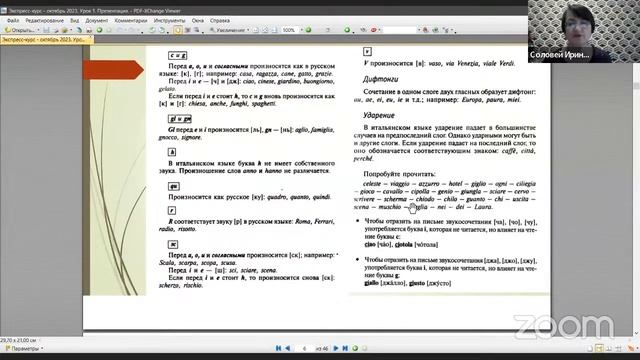The image size is (640, 360).
Task: Select the highlighted Hand tool
Action: (x=178, y=30)
